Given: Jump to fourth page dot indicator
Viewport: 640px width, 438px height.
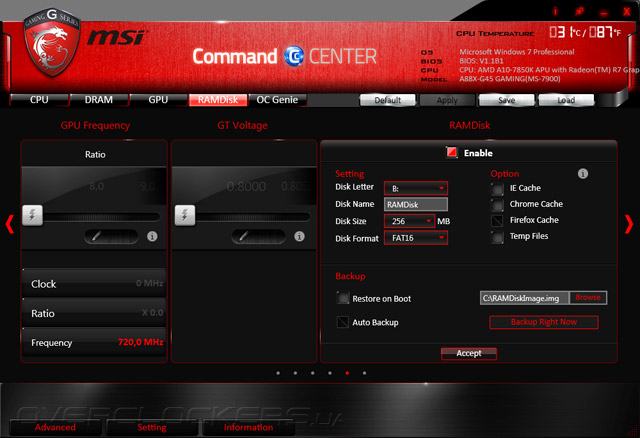Looking at the screenshot, I should coord(330,373).
